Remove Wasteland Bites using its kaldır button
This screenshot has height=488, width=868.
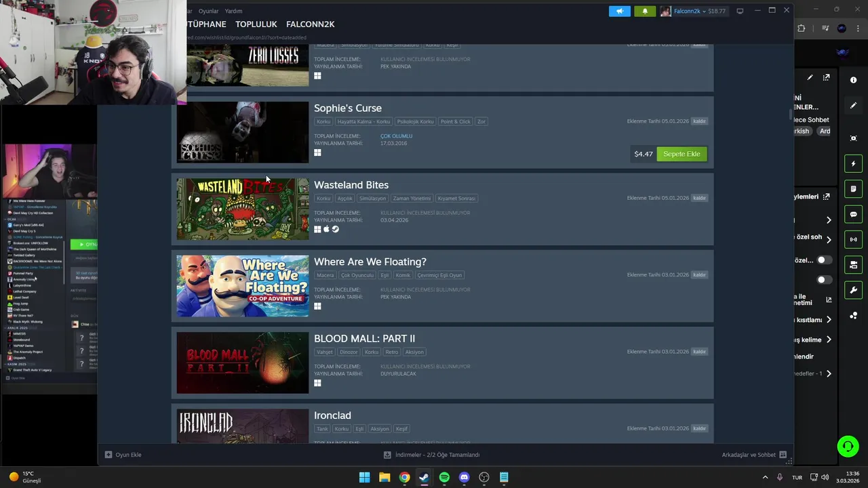click(699, 198)
